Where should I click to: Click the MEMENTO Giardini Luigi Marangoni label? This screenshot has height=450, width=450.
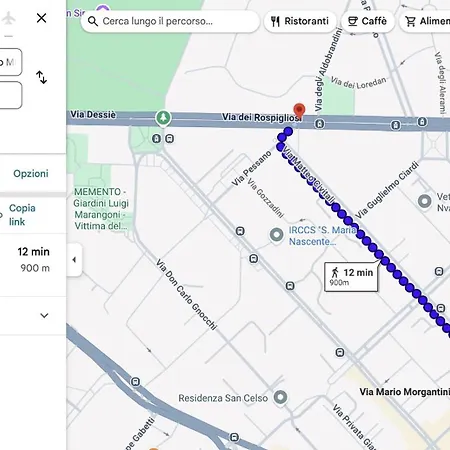(101, 209)
